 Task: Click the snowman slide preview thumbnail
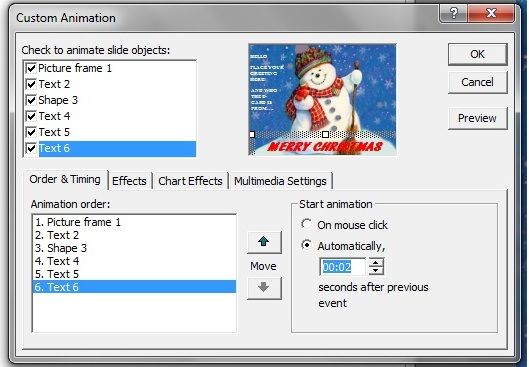[323, 100]
